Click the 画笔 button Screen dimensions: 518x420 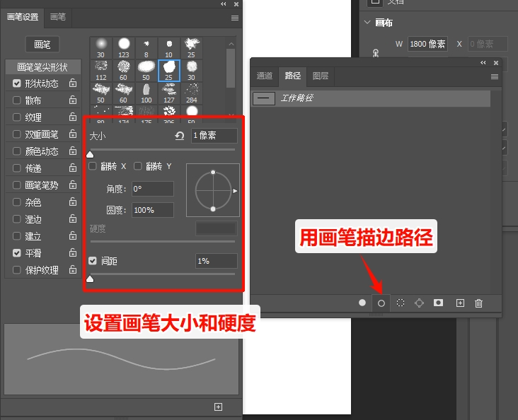click(x=42, y=45)
